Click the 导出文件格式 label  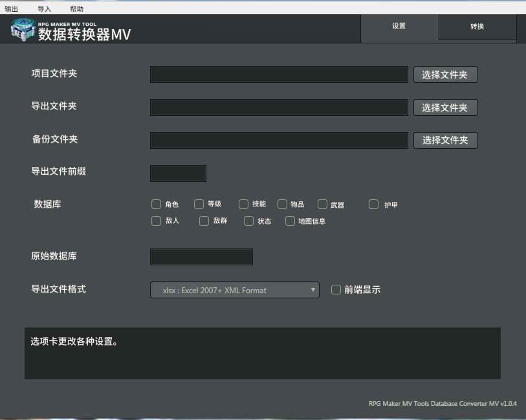pyautogui.click(x=59, y=289)
